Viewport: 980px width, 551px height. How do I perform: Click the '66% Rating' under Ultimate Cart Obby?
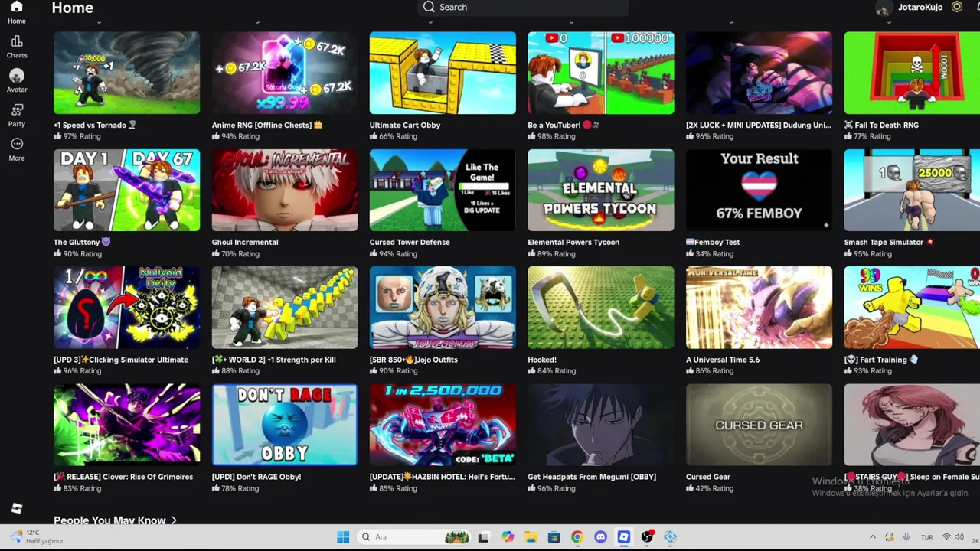398,136
